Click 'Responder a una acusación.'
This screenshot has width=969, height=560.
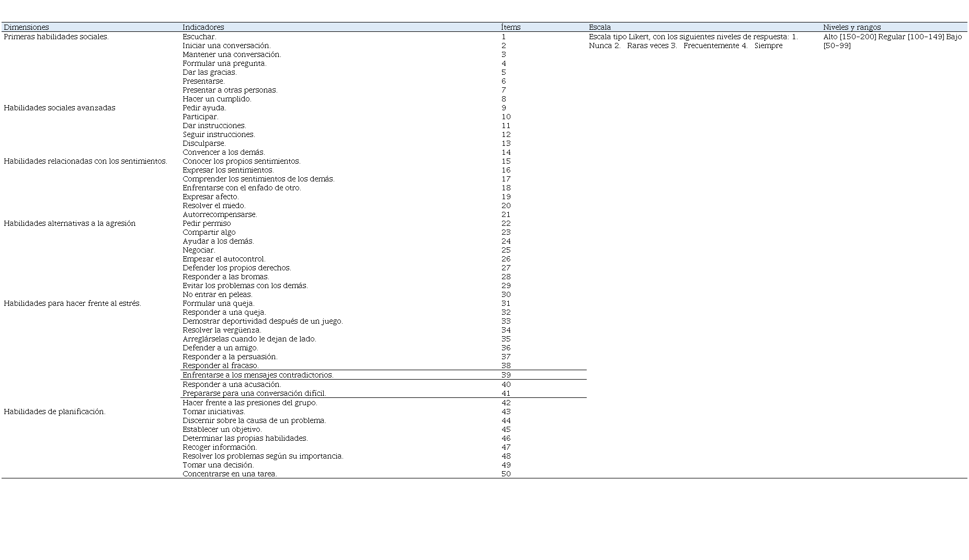pos(232,384)
